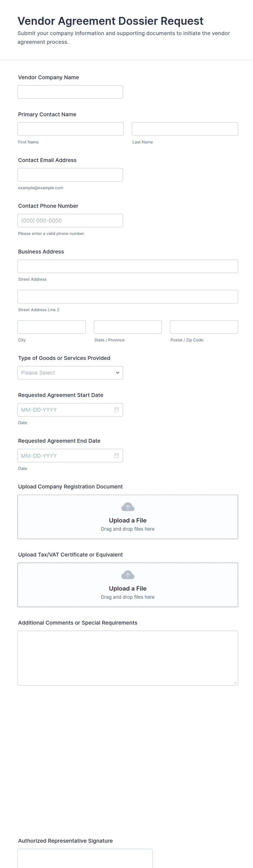Focus the City text box
The image size is (253, 868).
pos(51,327)
